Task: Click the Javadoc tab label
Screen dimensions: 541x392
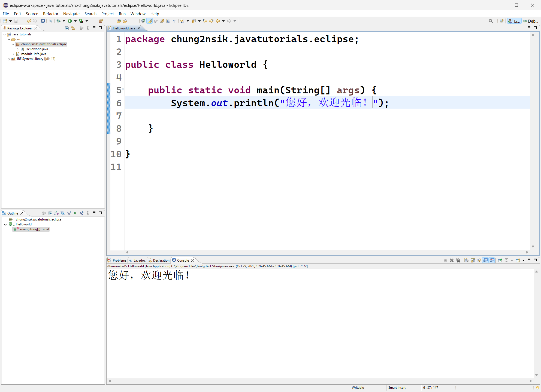Action: 140,260
